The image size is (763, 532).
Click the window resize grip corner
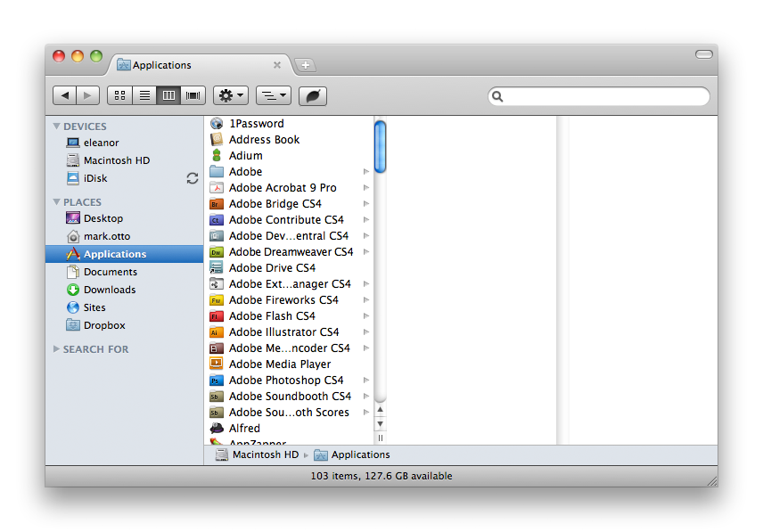point(712,481)
